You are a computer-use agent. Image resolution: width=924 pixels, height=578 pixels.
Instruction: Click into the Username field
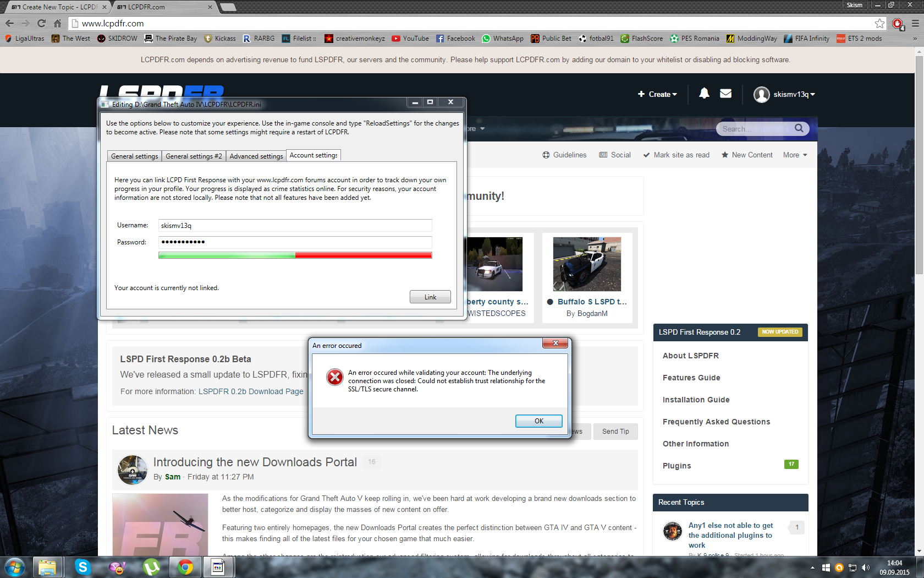click(x=295, y=225)
